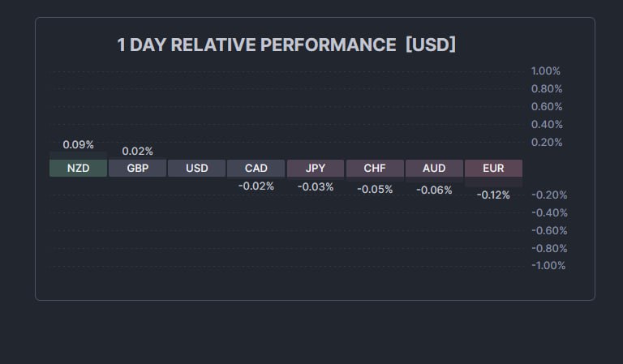
Task: Click the -0.03% value under JPY
Action: pos(316,187)
